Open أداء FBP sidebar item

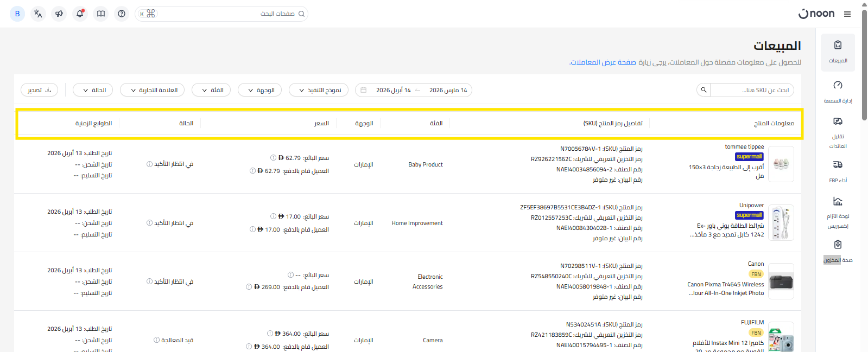(x=838, y=171)
